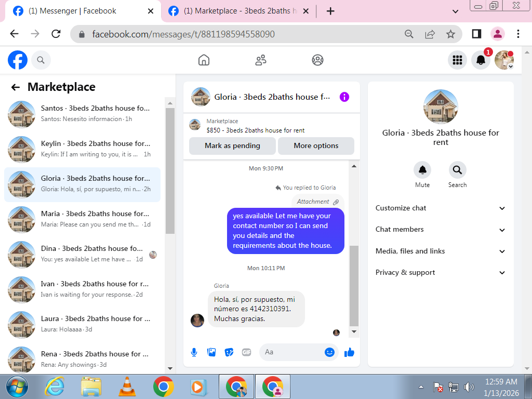The height and width of the screenshot is (399, 532).
Task: Open Laura conversation in the list
Action: point(82,325)
